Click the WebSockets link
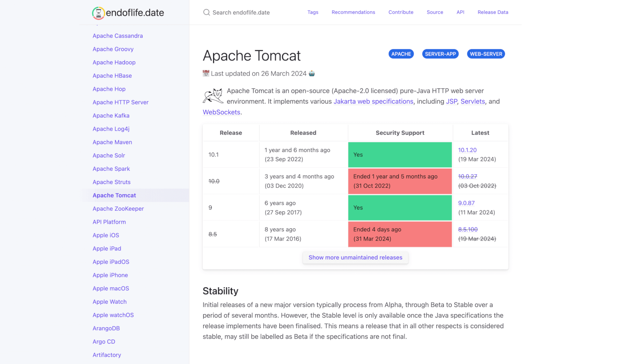The width and height of the screenshot is (638, 364). 221,112
